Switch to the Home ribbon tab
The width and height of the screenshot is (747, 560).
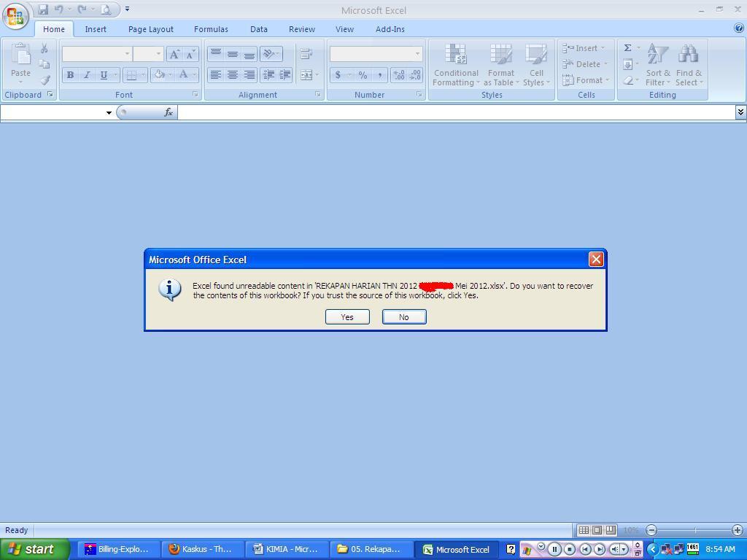[x=54, y=29]
